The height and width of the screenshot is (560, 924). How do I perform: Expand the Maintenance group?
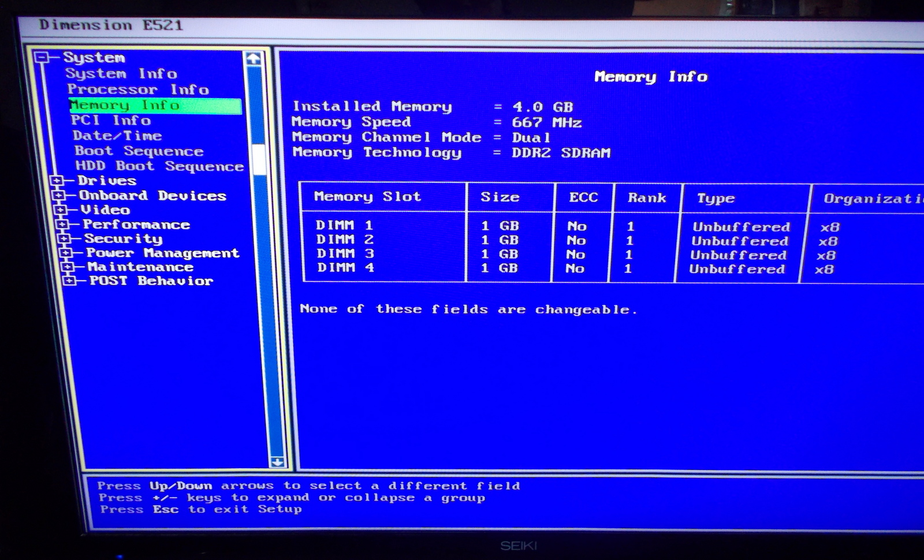click(x=67, y=267)
